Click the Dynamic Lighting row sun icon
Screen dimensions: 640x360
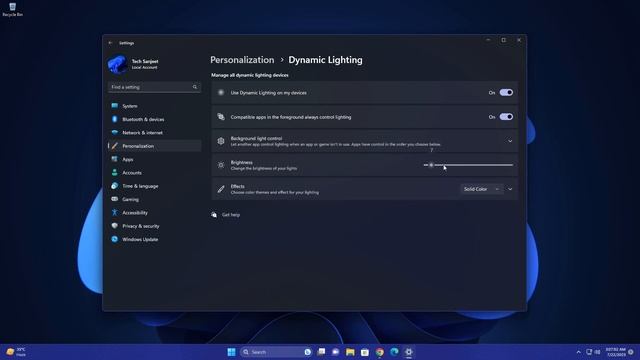click(x=221, y=93)
